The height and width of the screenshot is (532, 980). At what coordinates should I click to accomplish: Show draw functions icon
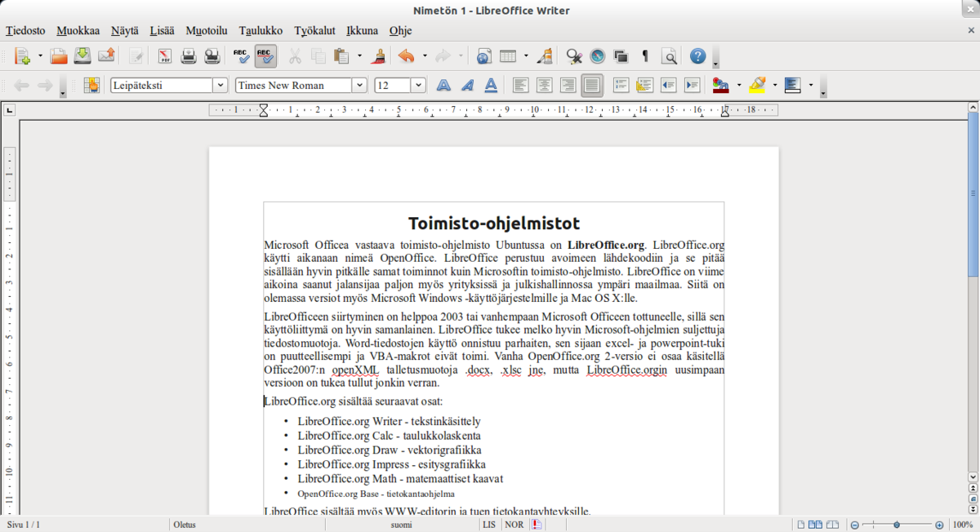pos(545,56)
